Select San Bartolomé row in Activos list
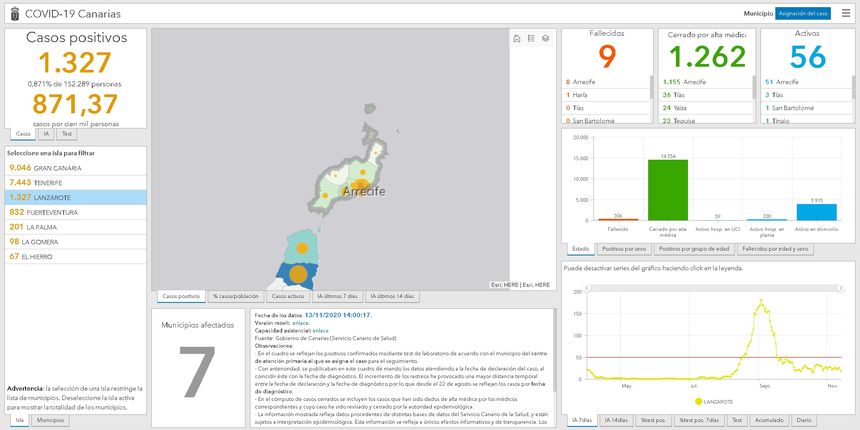Screen dimensions: 860x430 pos(807,108)
